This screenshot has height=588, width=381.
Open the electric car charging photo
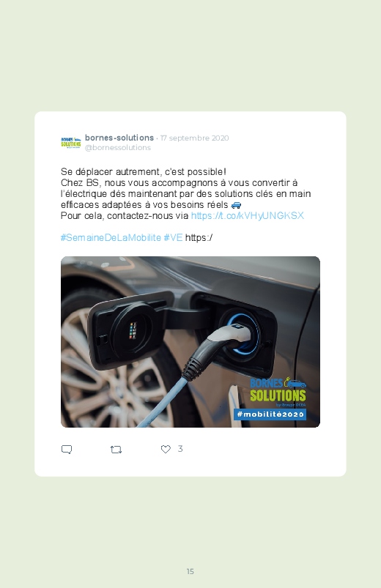pyautogui.click(x=190, y=342)
